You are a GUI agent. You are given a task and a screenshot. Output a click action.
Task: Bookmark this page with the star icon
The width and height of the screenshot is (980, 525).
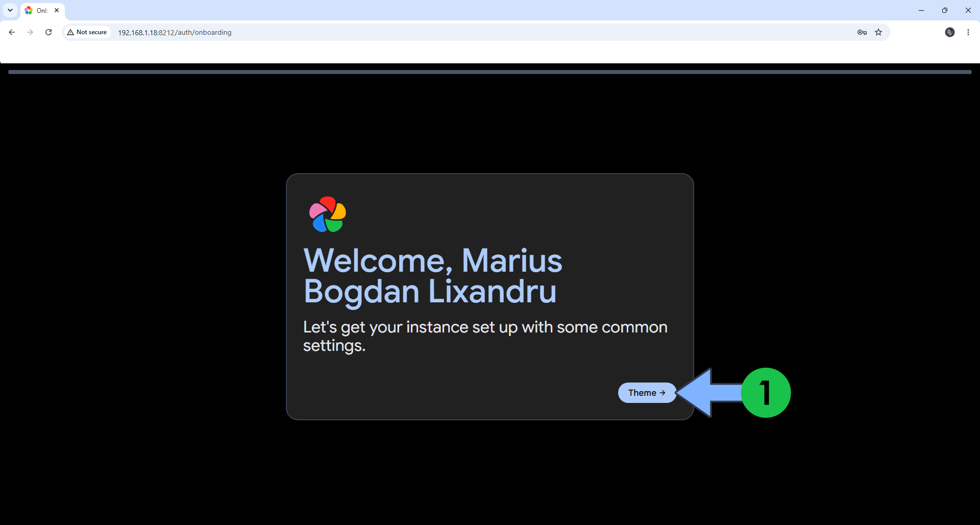878,32
